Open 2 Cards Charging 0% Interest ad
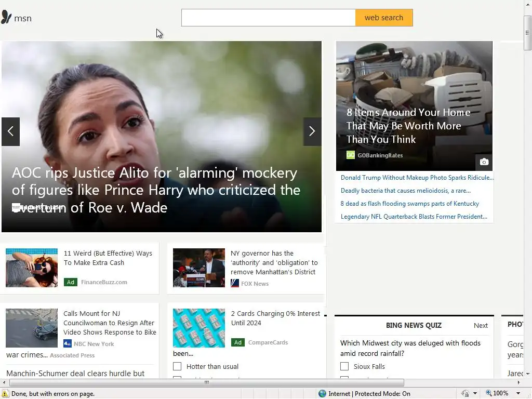Image resolution: width=532 pixels, height=399 pixels. 275,318
